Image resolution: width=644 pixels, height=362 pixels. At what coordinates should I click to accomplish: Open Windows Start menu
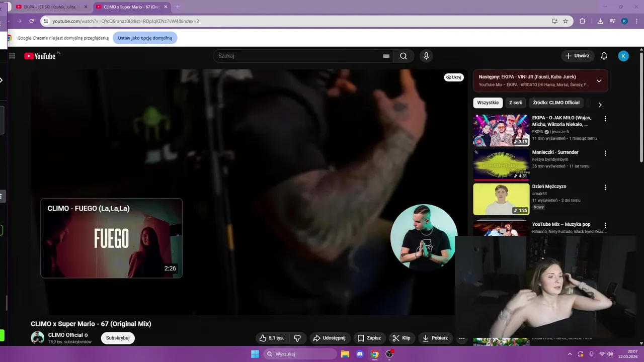(255, 354)
